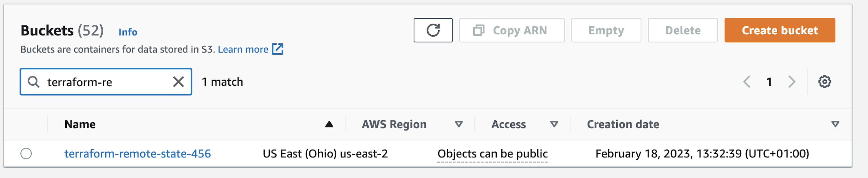This screenshot has height=178, width=868.
Task: Sort by the Creation date column arrow
Action: [x=835, y=124]
